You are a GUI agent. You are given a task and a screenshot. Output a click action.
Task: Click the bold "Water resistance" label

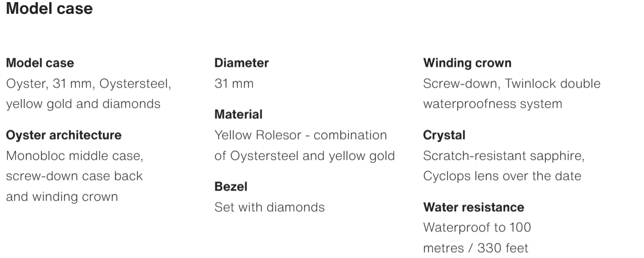(x=474, y=207)
